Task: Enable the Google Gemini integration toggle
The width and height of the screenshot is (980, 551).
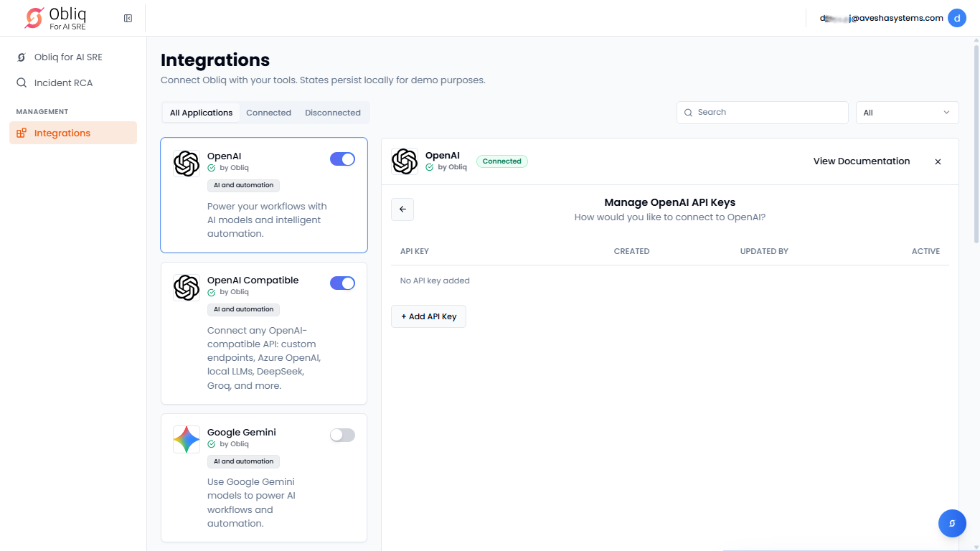Action: click(342, 435)
